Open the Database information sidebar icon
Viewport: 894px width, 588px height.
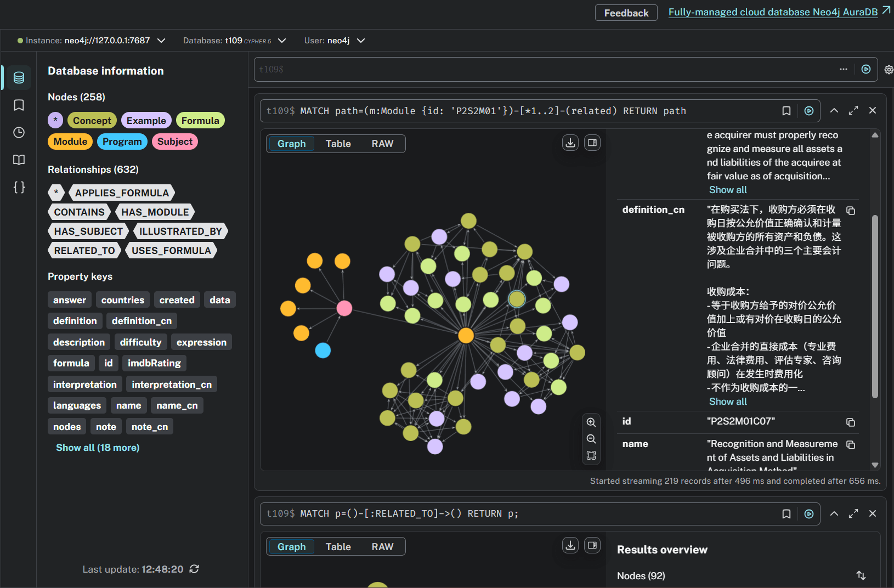point(18,77)
